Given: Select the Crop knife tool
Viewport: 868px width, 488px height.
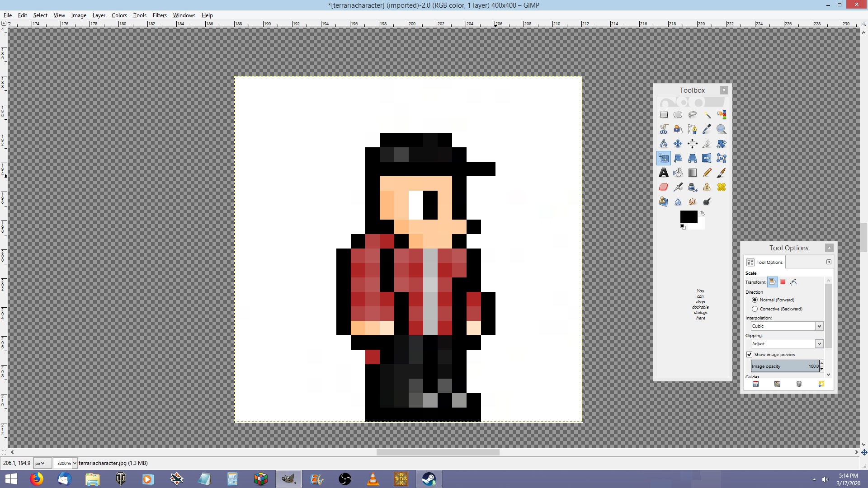Looking at the screenshot, I should [x=707, y=144].
